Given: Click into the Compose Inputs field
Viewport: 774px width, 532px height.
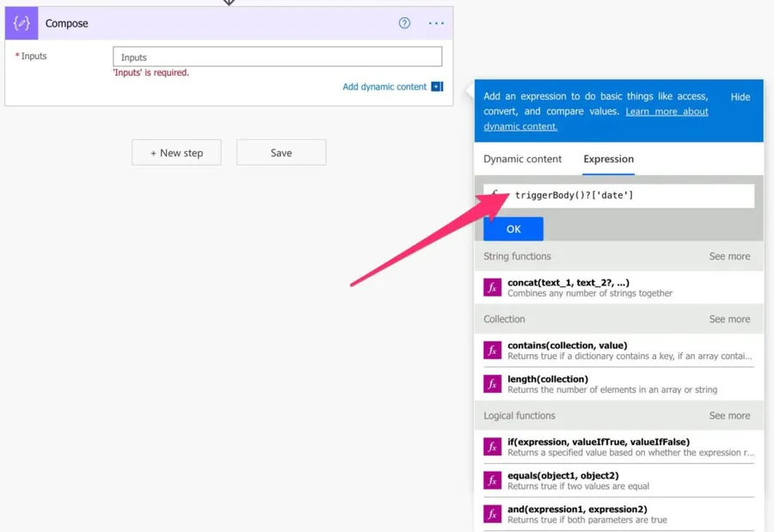Looking at the screenshot, I should 277,58.
